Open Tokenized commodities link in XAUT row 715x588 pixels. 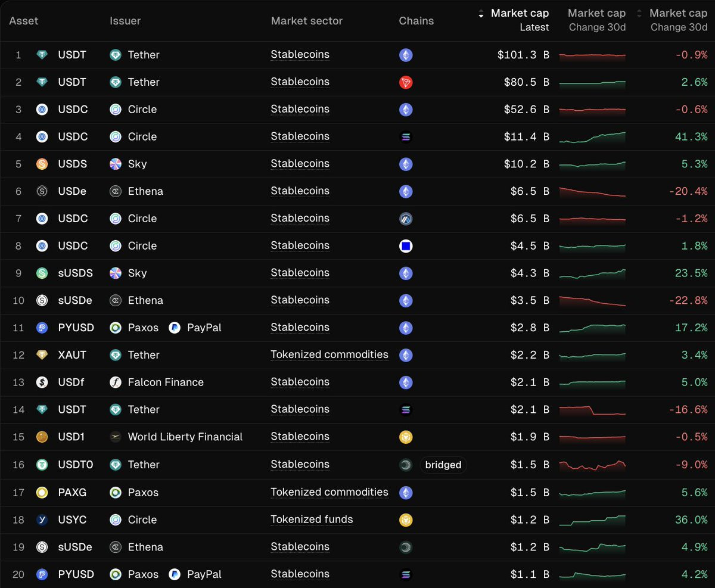[329, 355]
